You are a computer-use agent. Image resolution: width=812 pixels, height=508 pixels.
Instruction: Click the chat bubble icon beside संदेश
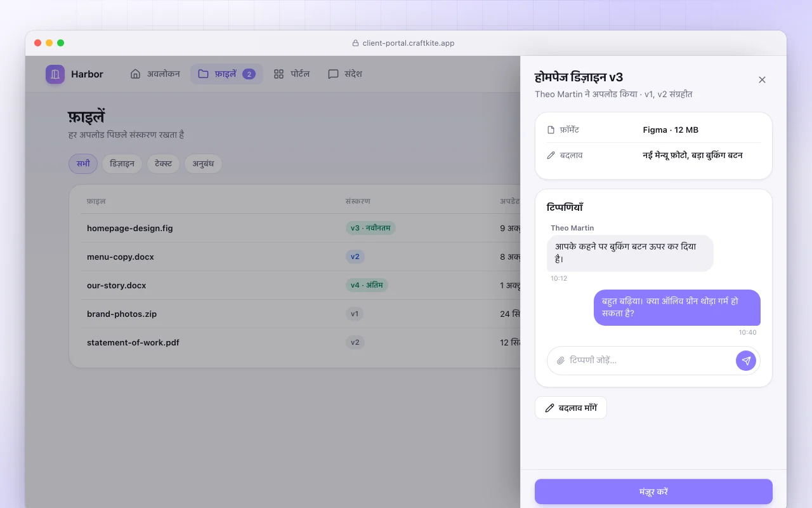[333, 74]
